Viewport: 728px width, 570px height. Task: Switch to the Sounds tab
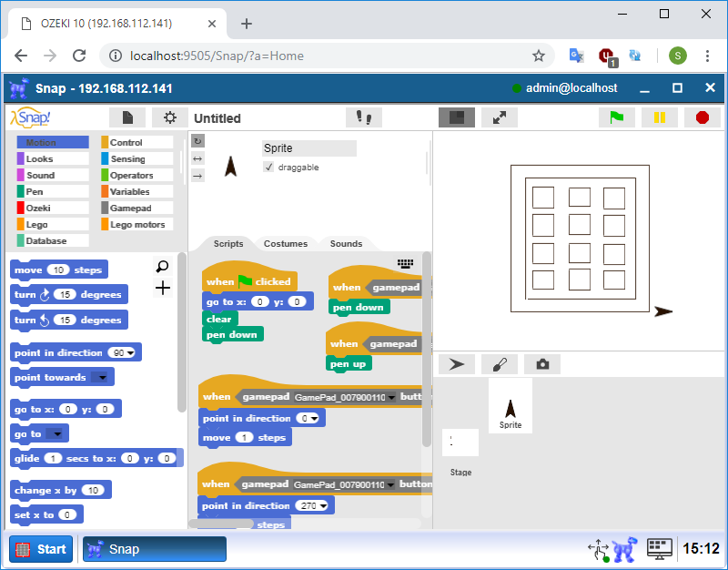346,243
